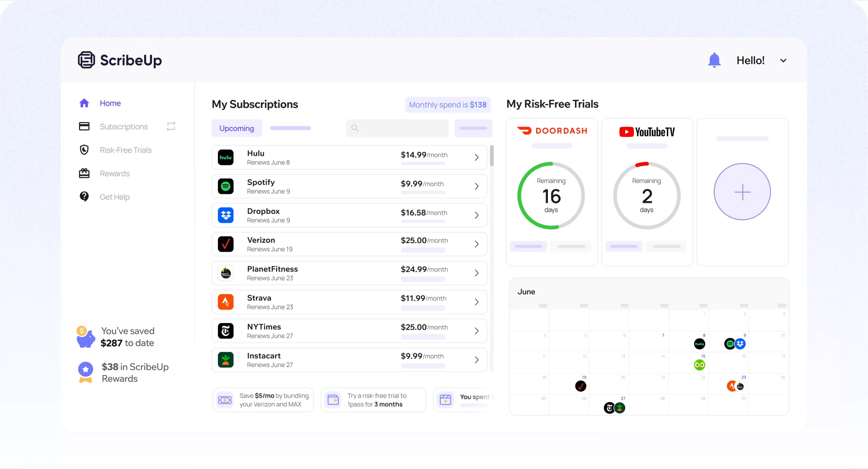This screenshot has width=868, height=469.
Task: Select the Rewards gift icon
Action: [85, 173]
